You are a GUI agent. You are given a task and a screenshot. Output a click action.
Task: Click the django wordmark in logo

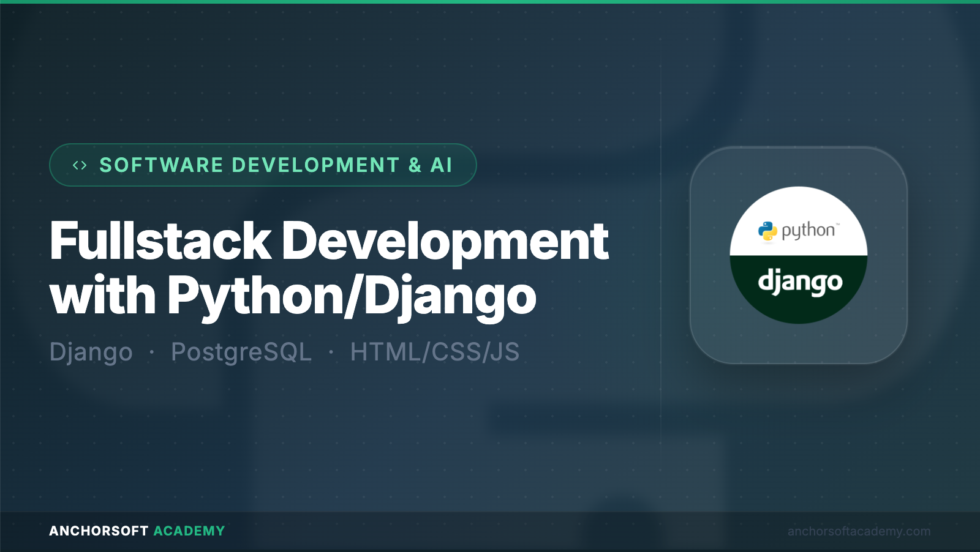[x=800, y=283]
